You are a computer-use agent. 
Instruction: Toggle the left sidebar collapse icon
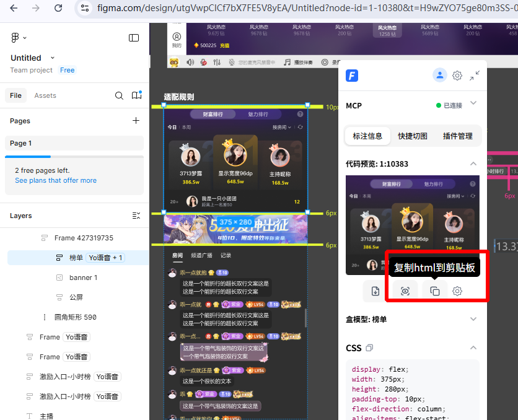tap(134, 38)
